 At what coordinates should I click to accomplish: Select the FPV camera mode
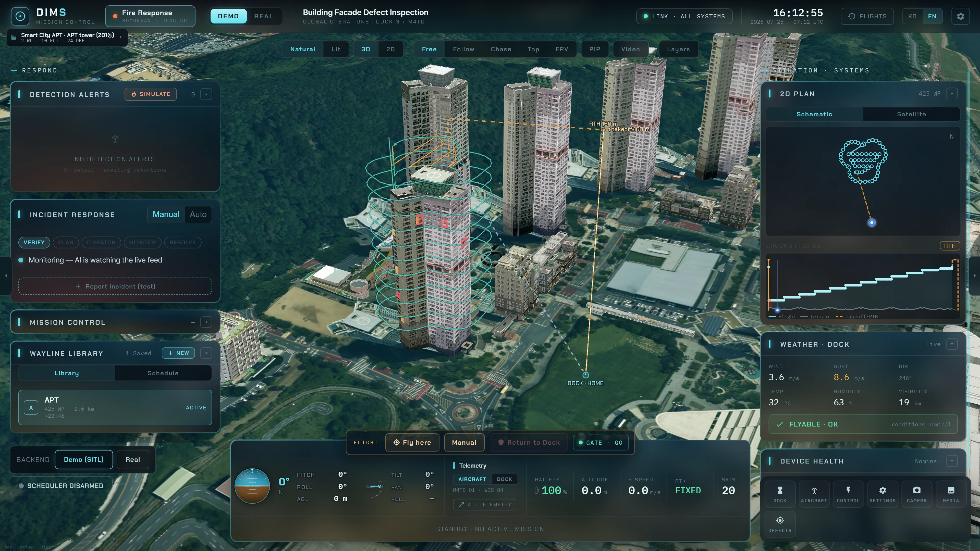(x=561, y=49)
